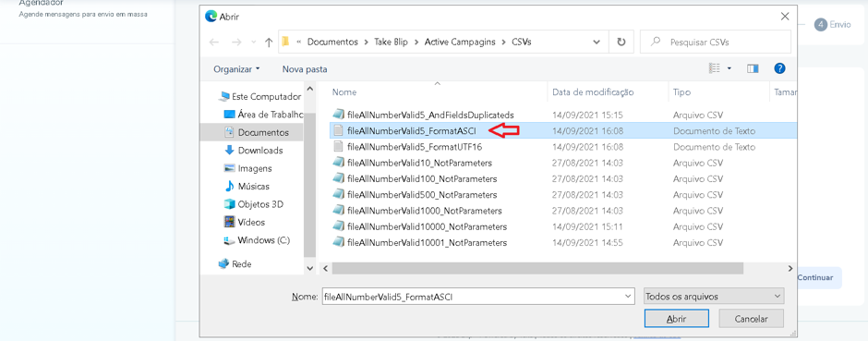Click CSV icon of fileAllNumberValid10_NotParameters
Image resolution: width=868 pixels, height=341 pixels.
338,163
